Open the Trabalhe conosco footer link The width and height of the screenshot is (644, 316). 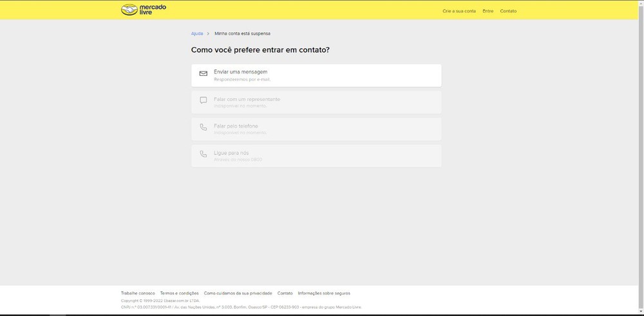(138, 293)
